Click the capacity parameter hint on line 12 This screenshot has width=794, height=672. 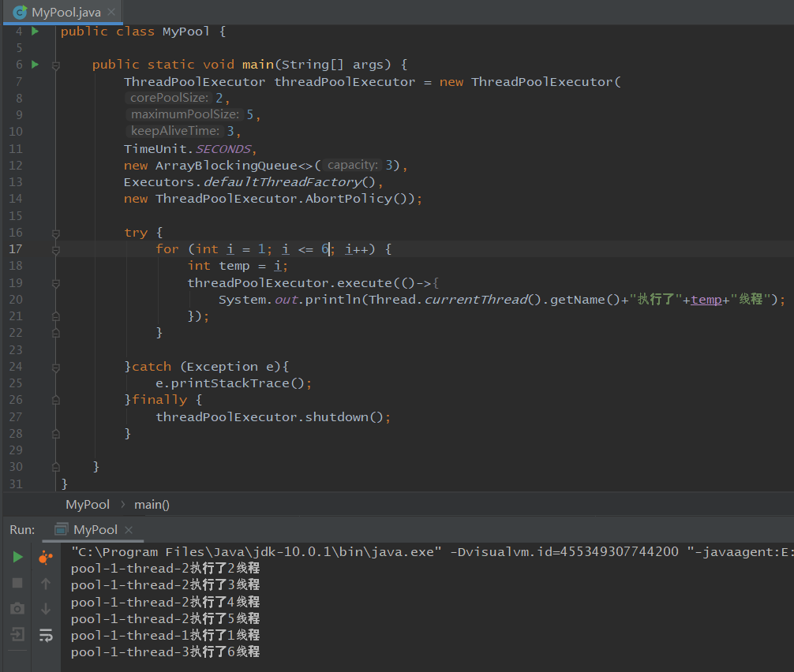(x=353, y=165)
